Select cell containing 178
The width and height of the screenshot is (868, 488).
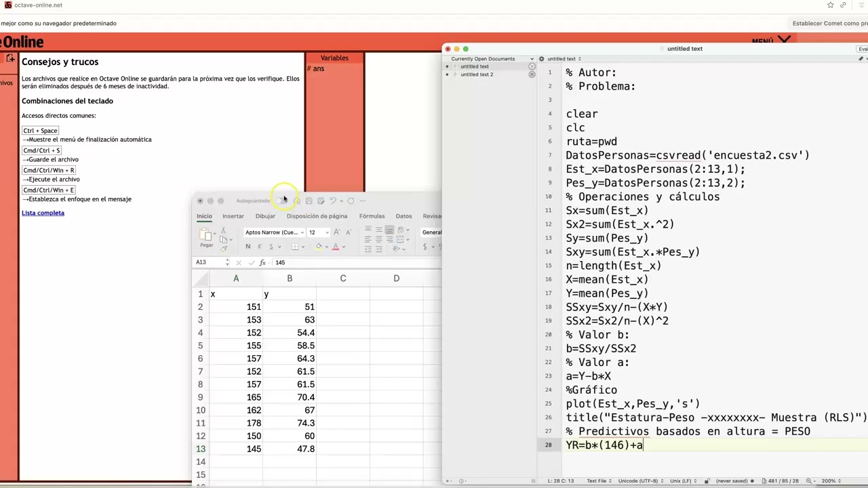pos(236,423)
